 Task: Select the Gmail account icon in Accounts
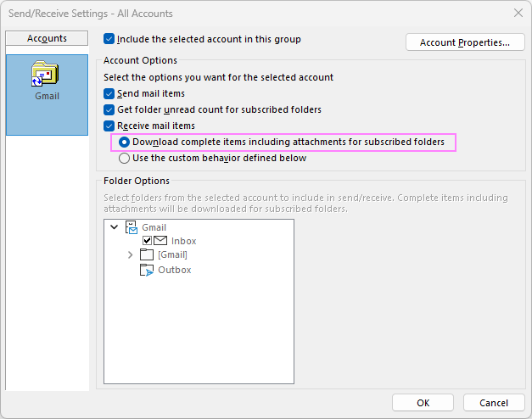coord(45,73)
